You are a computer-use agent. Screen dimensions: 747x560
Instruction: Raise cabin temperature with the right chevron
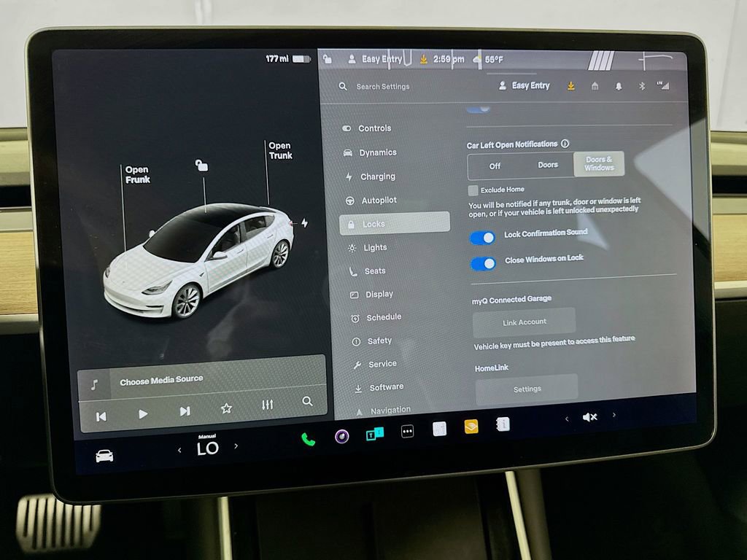[x=235, y=448]
